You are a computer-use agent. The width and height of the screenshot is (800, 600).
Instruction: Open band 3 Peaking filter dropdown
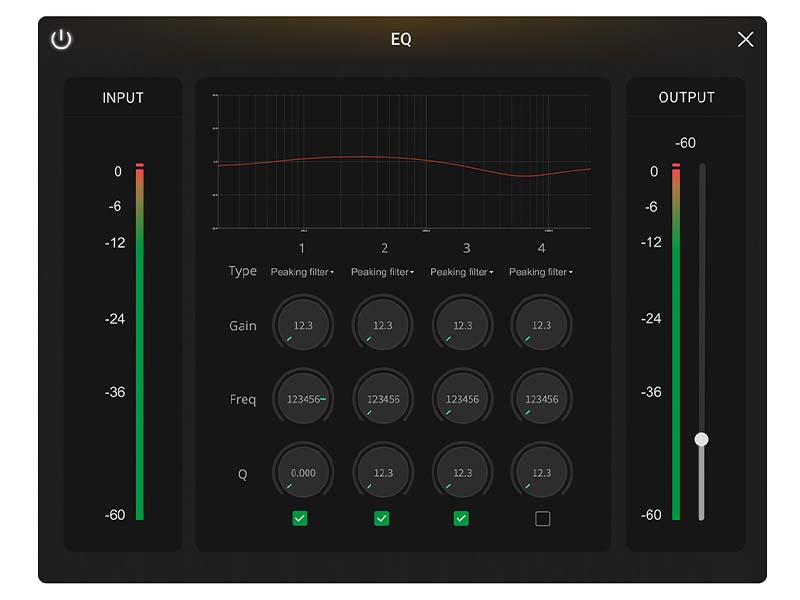coord(462,272)
